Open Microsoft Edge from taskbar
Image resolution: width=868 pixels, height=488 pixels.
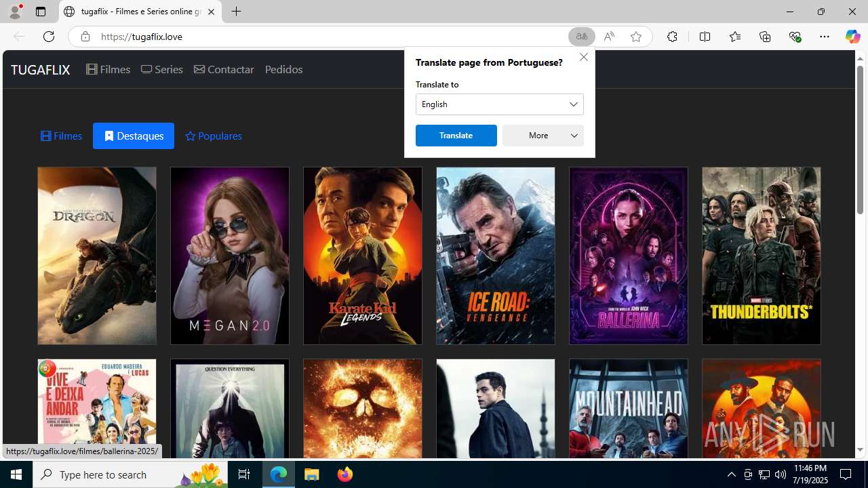pyautogui.click(x=279, y=474)
